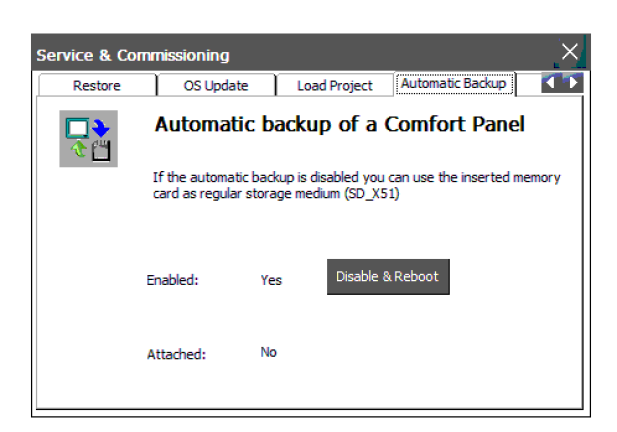Click the "No" value beside Attached

pyautogui.click(x=268, y=352)
